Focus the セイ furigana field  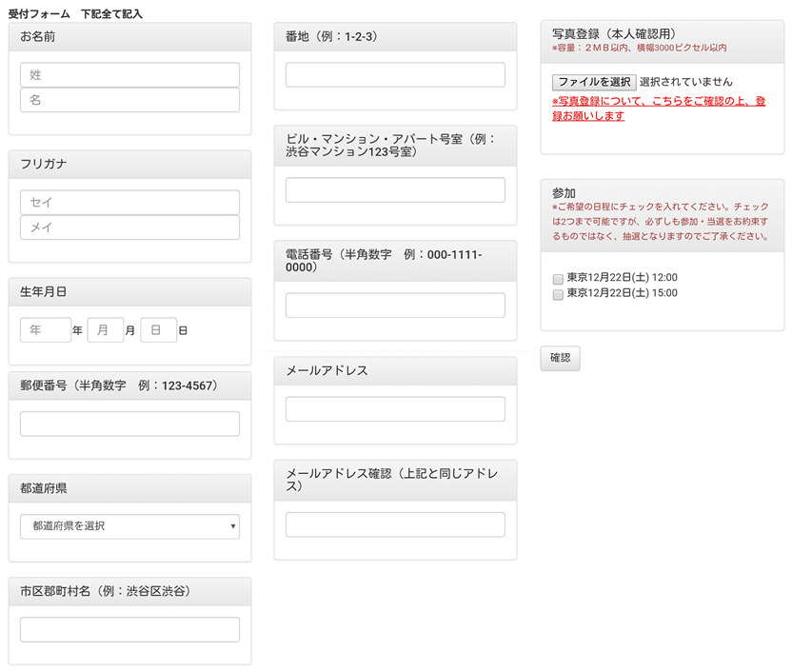(129, 203)
